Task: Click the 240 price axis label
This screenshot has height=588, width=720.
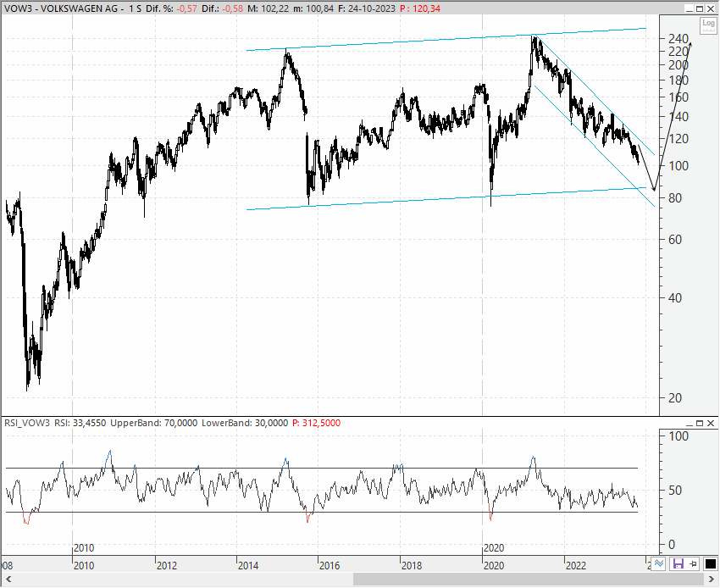Action: (678, 39)
